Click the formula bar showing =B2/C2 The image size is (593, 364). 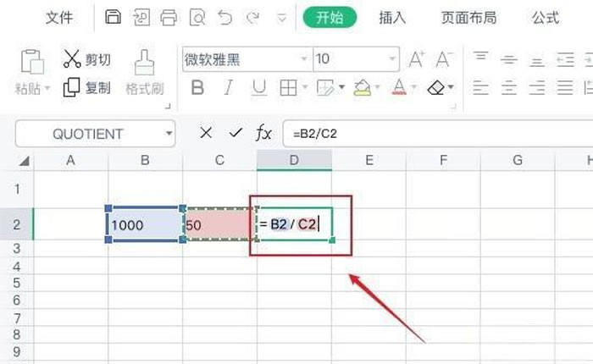click(x=438, y=134)
